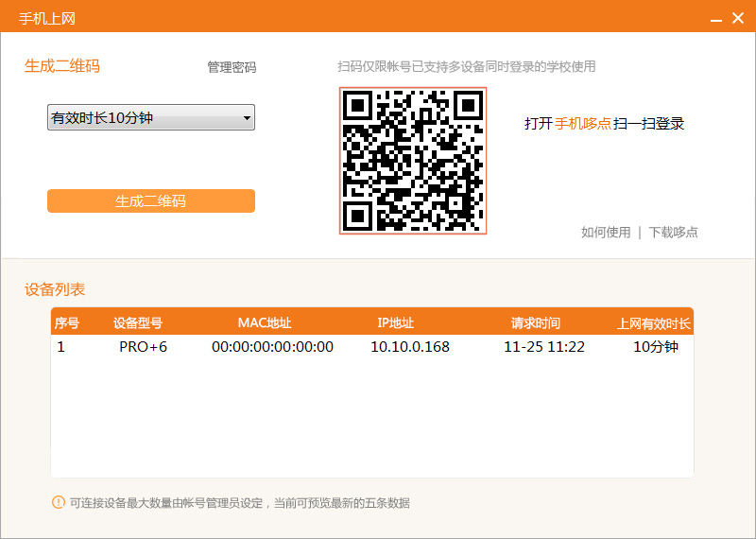
Task: Close the 手机上网 window
Action: (x=738, y=18)
